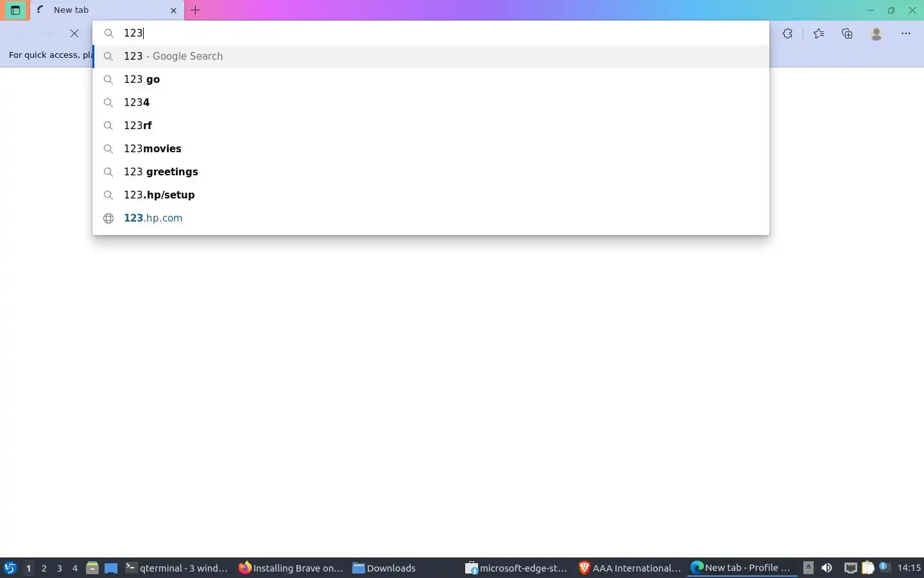Screen dimensions: 924x578
Task: Switch to Brave 'AAA International' window
Action: click(629, 568)
